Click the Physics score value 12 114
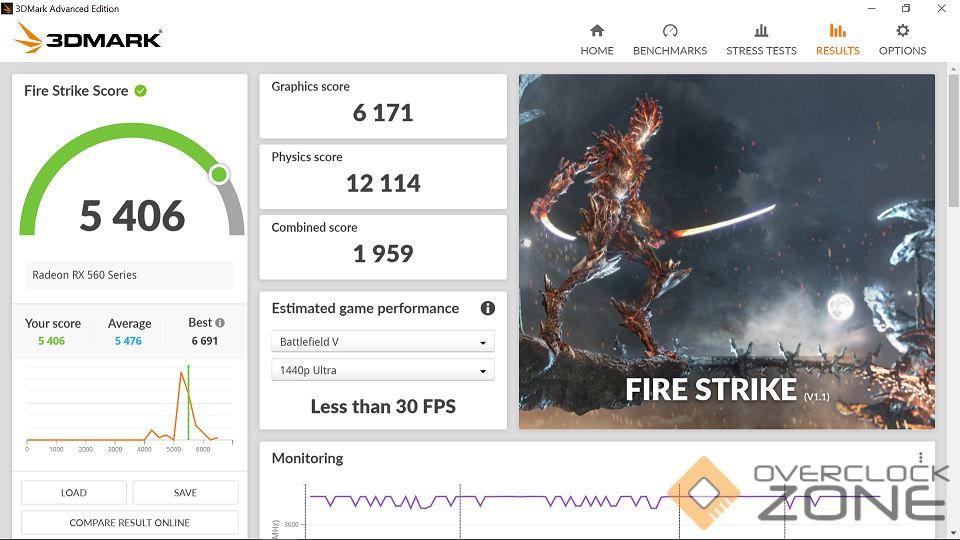 pos(383,183)
